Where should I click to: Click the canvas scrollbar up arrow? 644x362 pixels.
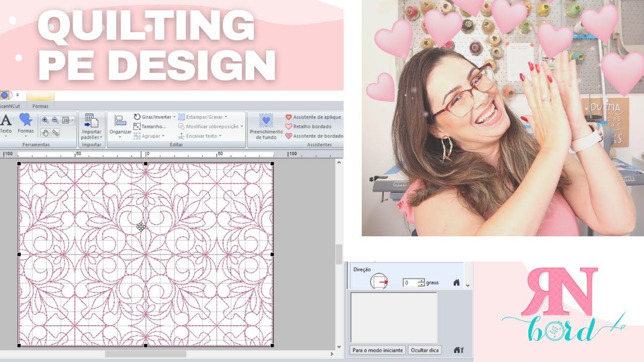point(339,162)
